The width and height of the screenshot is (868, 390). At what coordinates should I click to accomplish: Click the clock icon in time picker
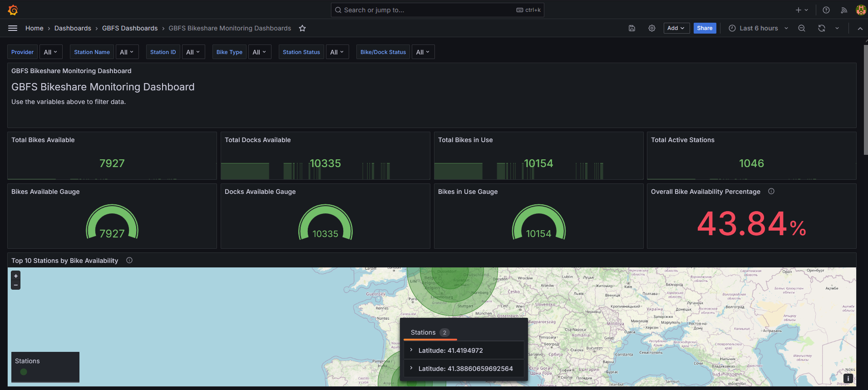click(x=732, y=28)
